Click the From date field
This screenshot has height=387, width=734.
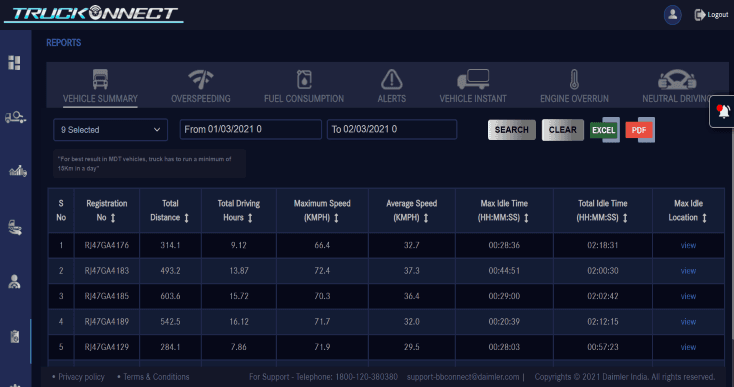[250, 129]
